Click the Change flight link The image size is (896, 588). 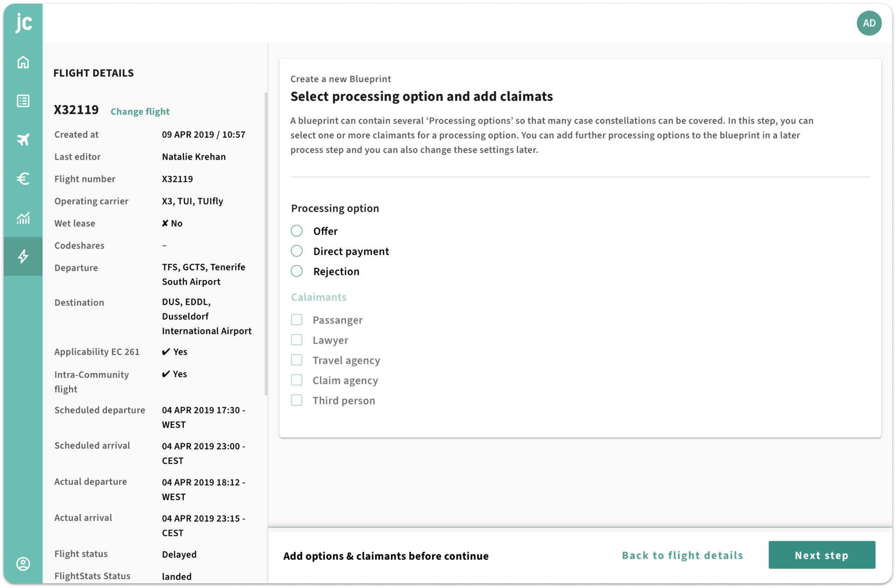pos(140,112)
